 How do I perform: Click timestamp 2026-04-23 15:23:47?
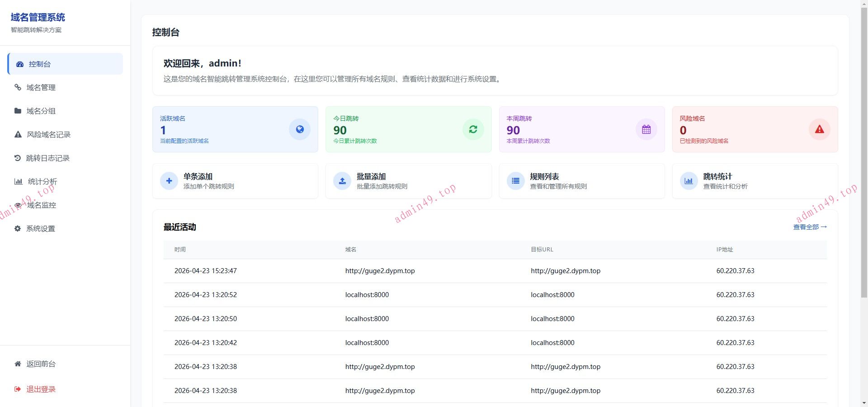[x=206, y=271]
